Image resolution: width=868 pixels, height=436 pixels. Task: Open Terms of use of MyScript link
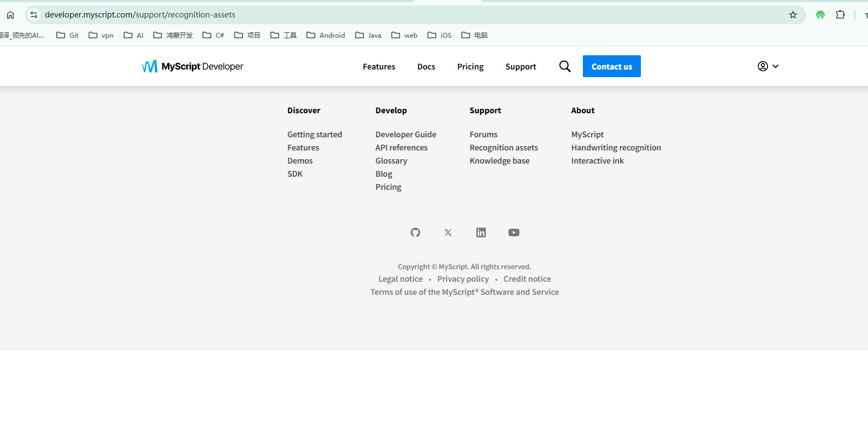465,292
